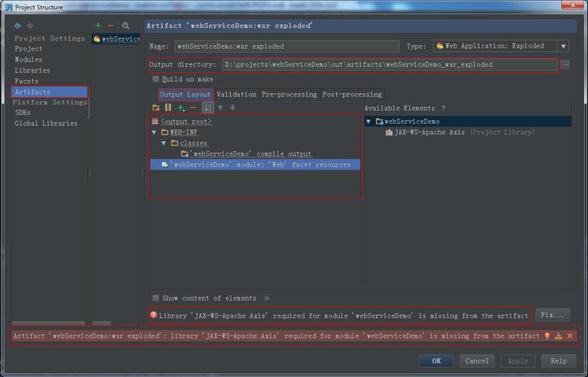This screenshot has width=588, height=377.
Task: Collapse the webServiceDemo available elements node
Action: coord(369,121)
